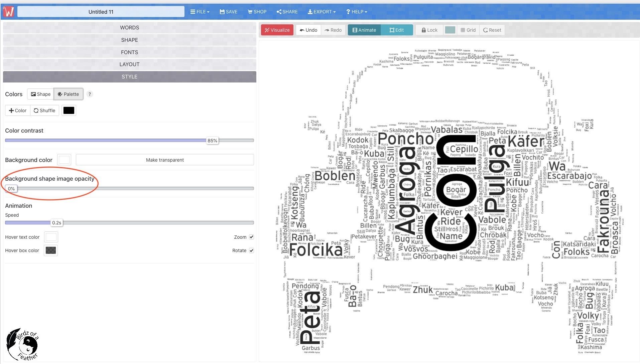640x364 pixels.
Task: Select Shape colors mode
Action: 40,94
